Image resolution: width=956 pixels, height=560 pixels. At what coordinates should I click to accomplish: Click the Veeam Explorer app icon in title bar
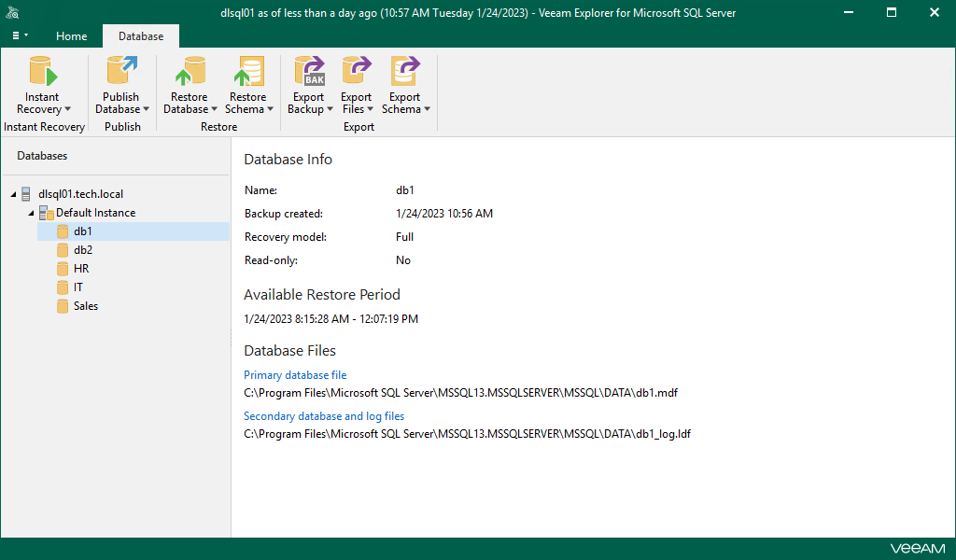[12, 12]
